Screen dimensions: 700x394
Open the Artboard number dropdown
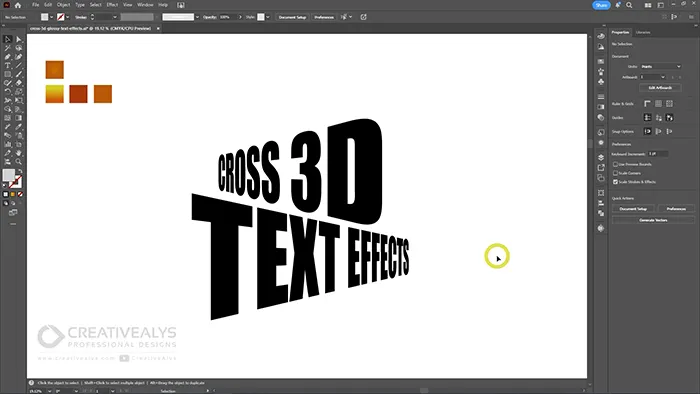[x=653, y=77]
